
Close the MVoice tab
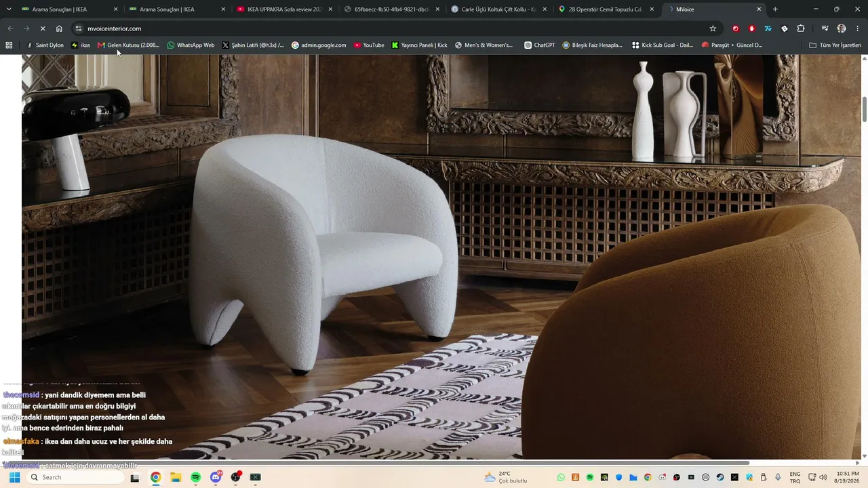[759, 9]
